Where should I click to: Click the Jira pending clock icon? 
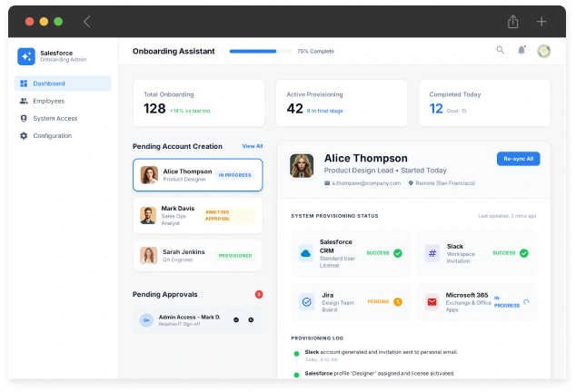tap(398, 301)
